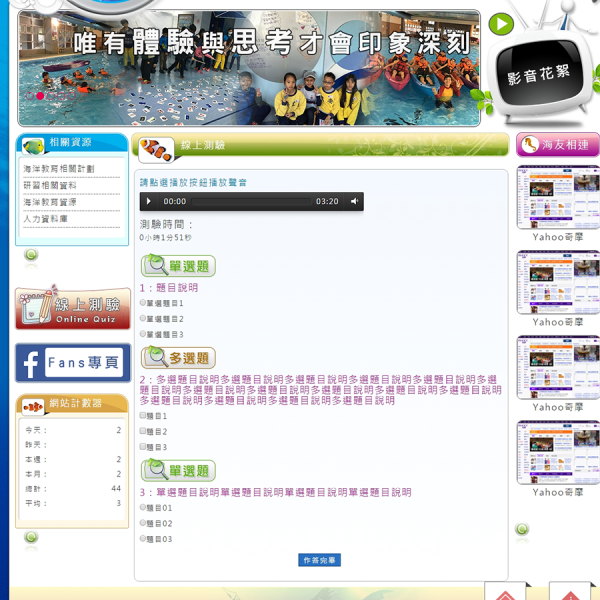
Task: Choose radio option 題目01
Action: pyautogui.click(x=143, y=507)
